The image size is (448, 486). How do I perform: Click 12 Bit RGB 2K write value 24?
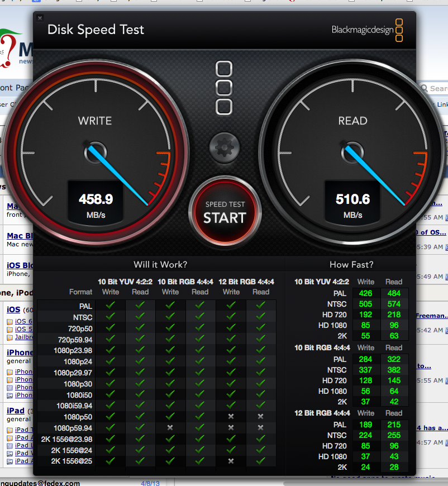point(365,467)
